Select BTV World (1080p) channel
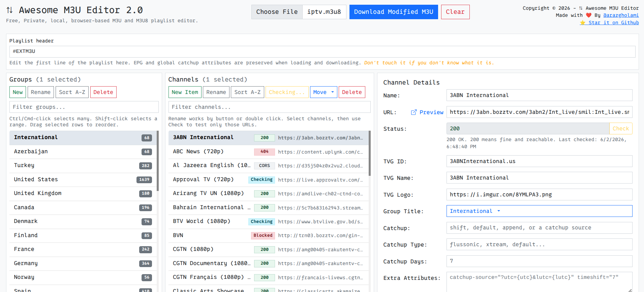Viewport: 644px width, 292px height. coord(269,221)
